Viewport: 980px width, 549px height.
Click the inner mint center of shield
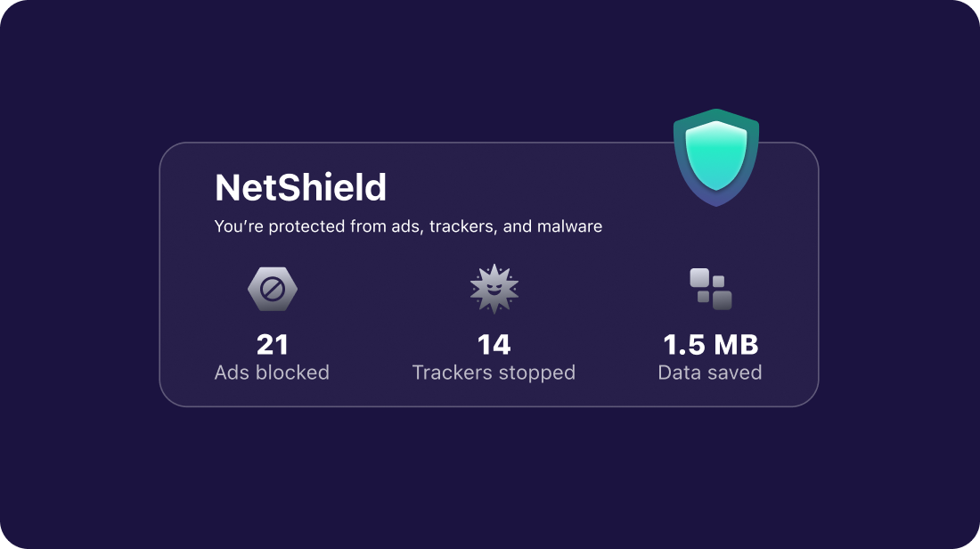tap(716, 155)
